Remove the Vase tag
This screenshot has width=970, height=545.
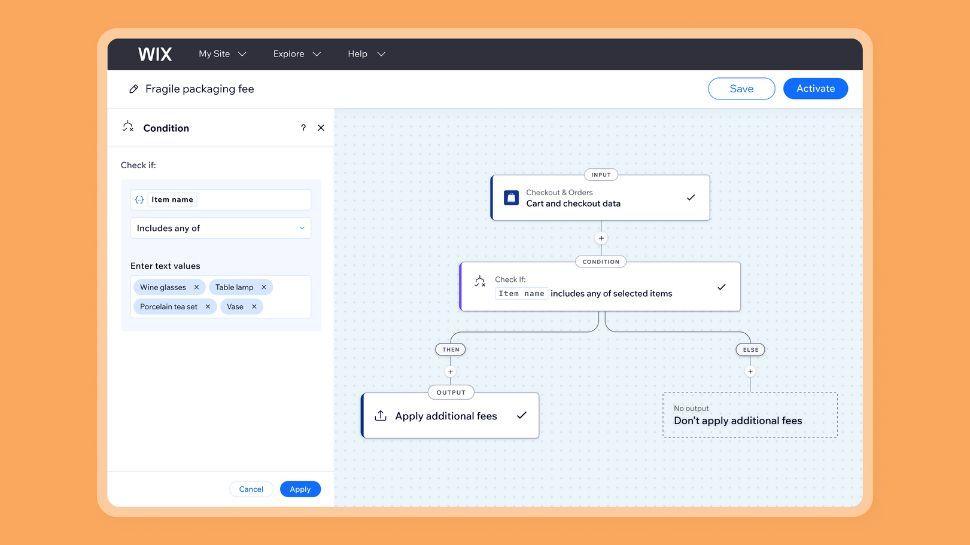[254, 307]
